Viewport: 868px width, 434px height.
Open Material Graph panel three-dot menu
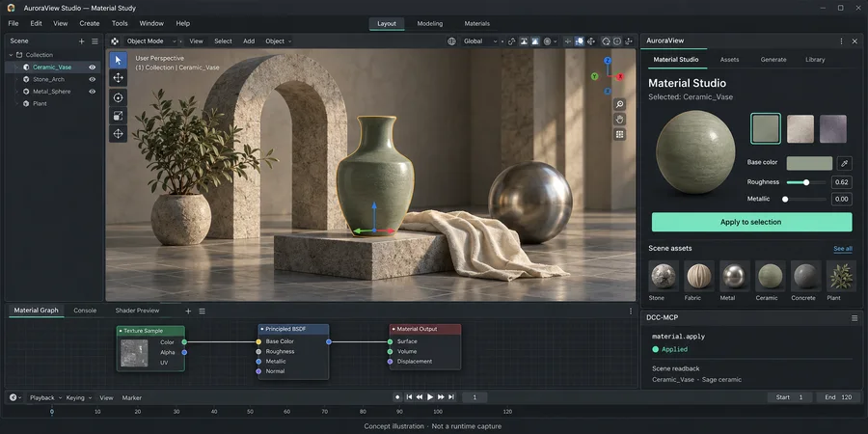pos(631,312)
